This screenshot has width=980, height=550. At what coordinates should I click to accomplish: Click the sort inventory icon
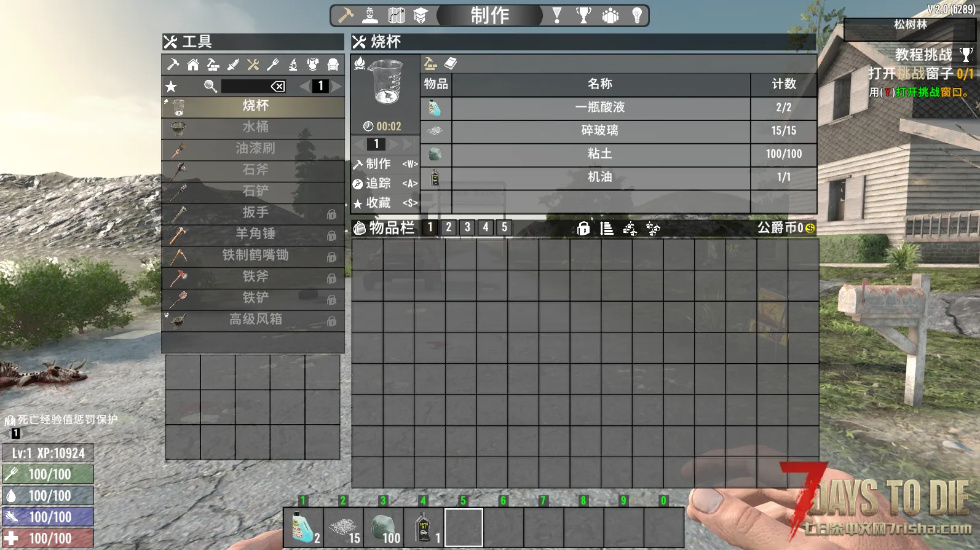(607, 229)
